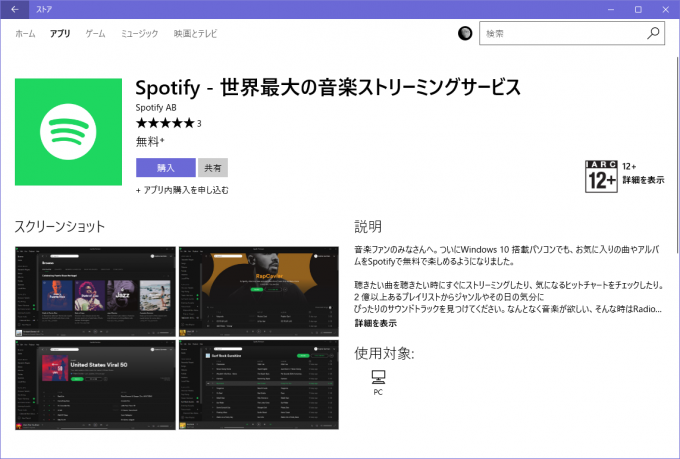
Task: Open the user account avatar
Action: (465, 33)
